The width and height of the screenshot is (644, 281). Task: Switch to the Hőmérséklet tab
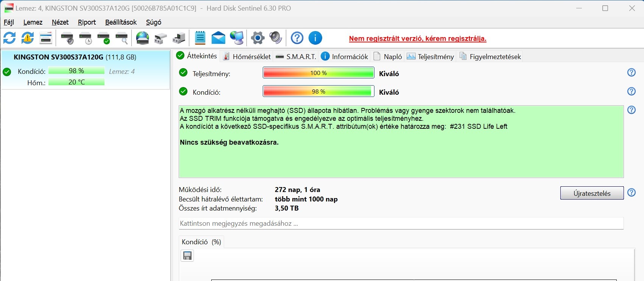click(247, 56)
